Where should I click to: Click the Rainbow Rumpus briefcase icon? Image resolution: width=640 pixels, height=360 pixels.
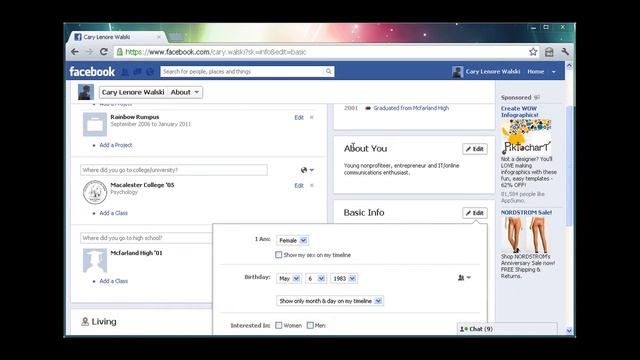click(x=95, y=124)
